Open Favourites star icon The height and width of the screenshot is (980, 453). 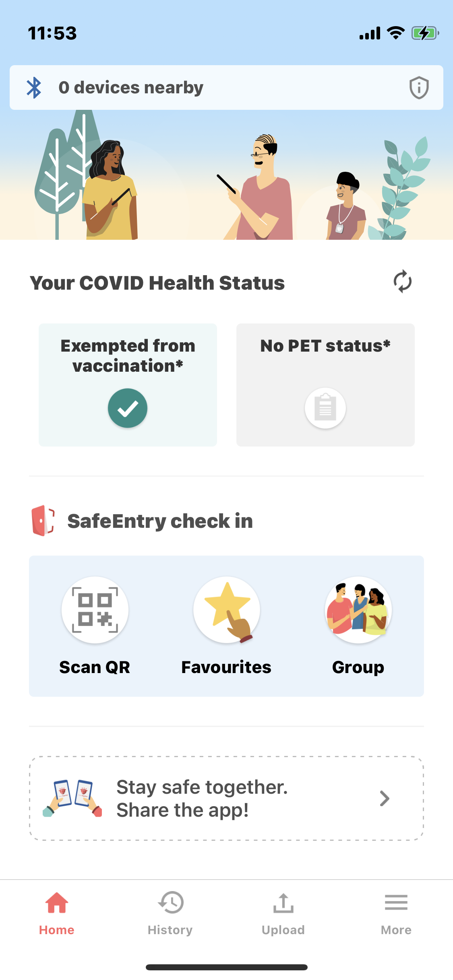click(x=227, y=610)
